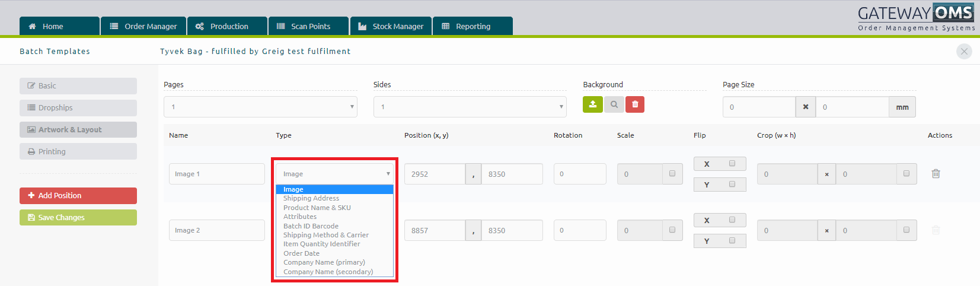980x286 pixels.
Task: Enable the Scale checkbox for Image 1
Action: (672, 174)
